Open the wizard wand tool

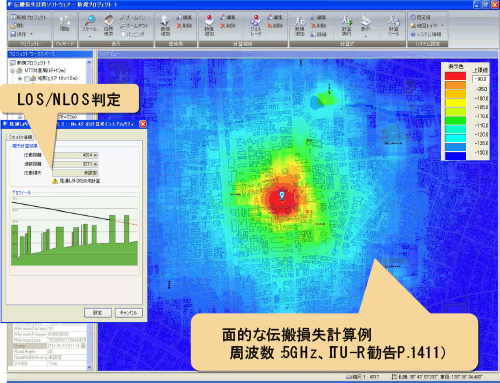coord(64,22)
